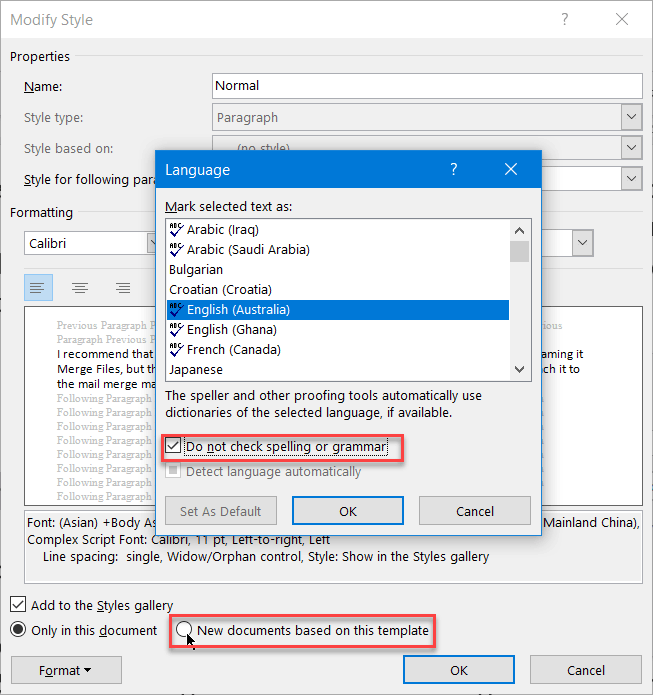The image size is (653, 695).
Task: Open the Format dropdown button
Action: 66,670
